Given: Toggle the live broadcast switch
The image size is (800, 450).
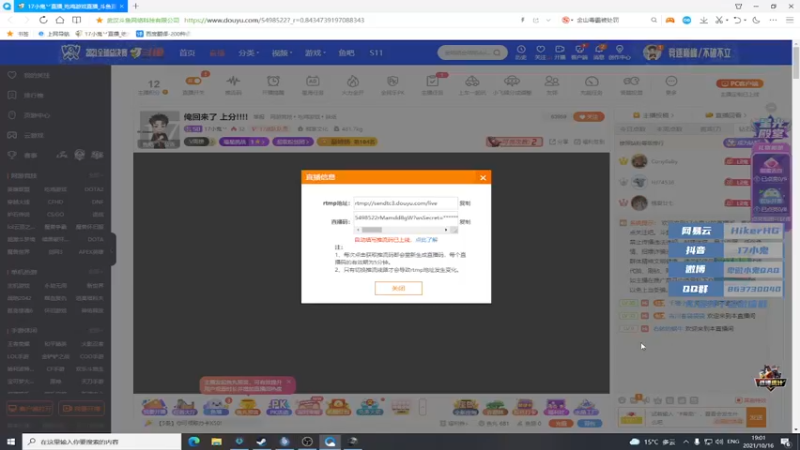Looking at the screenshot, I should tap(193, 81).
